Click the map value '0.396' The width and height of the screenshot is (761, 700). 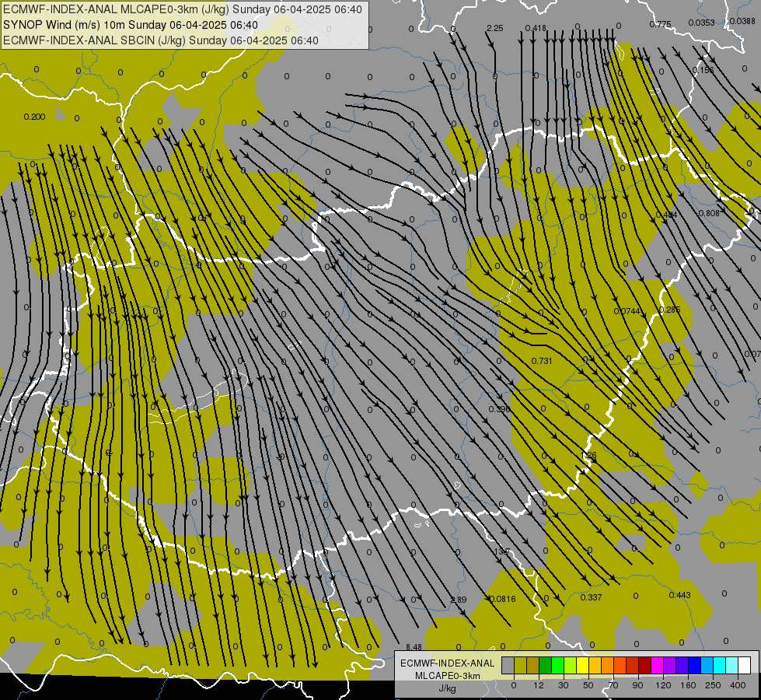(x=499, y=409)
